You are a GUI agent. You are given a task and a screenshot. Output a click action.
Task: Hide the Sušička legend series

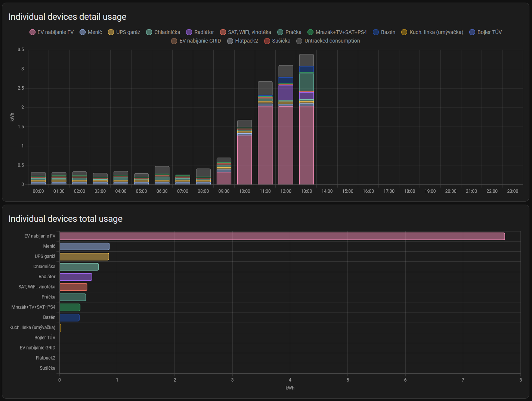(277, 41)
